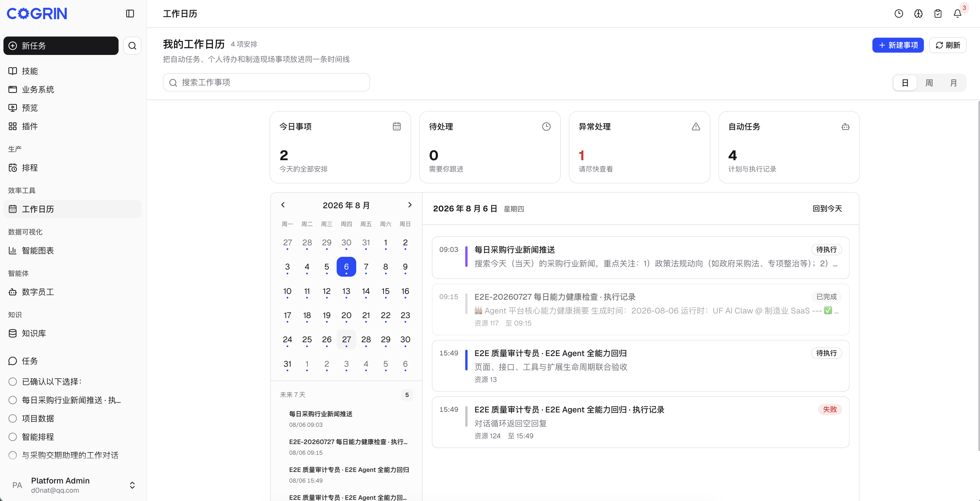Click the 新建事项 button

(x=898, y=45)
